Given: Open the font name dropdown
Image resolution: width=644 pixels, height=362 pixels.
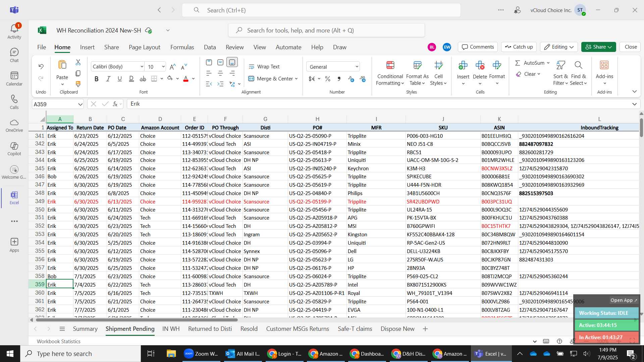Looking at the screenshot, I should [142, 67].
